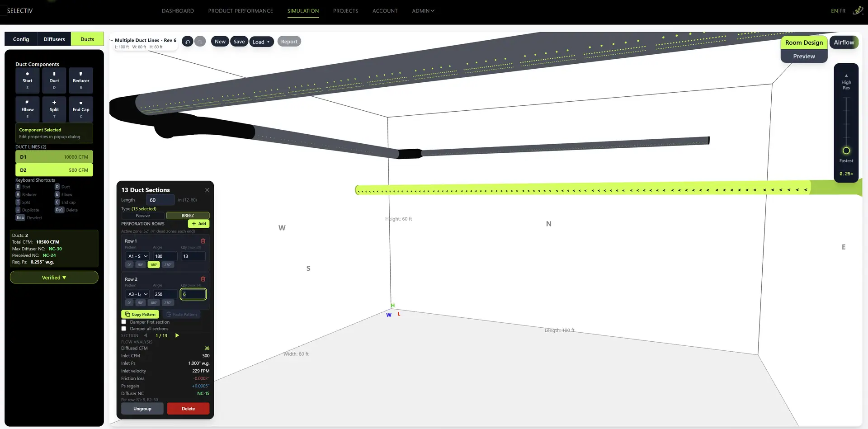Set Row 2 angle preset to 0°

pyautogui.click(x=129, y=303)
